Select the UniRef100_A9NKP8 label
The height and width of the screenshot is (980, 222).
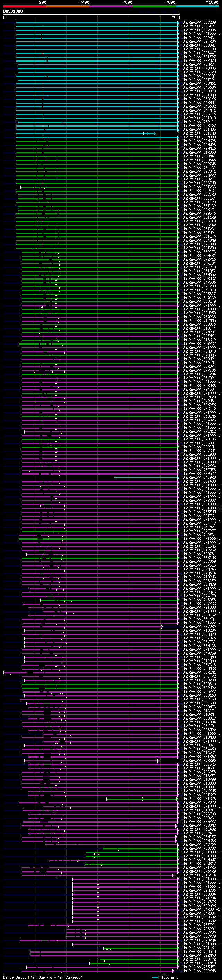199,141
